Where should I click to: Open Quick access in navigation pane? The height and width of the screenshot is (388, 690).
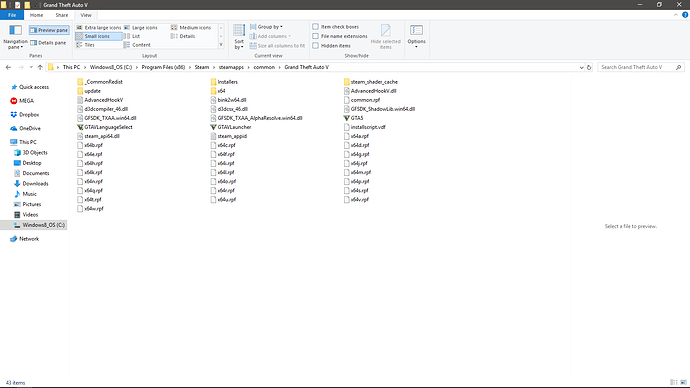[x=34, y=87]
